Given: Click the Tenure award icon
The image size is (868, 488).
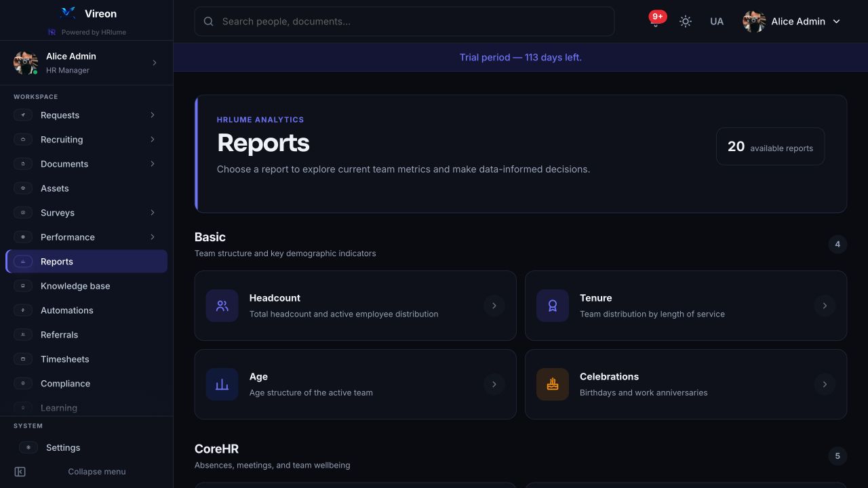Looking at the screenshot, I should (553, 306).
